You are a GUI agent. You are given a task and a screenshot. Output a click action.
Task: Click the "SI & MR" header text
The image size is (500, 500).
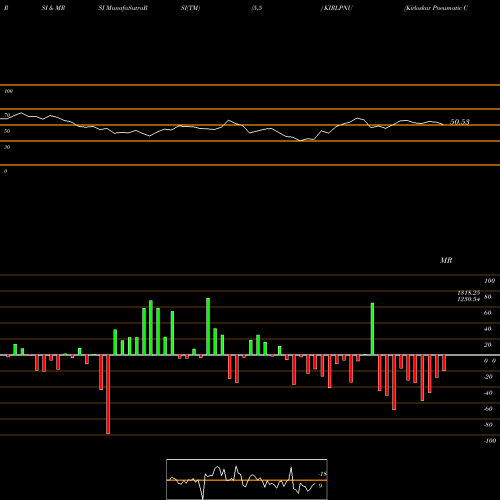[53, 8]
